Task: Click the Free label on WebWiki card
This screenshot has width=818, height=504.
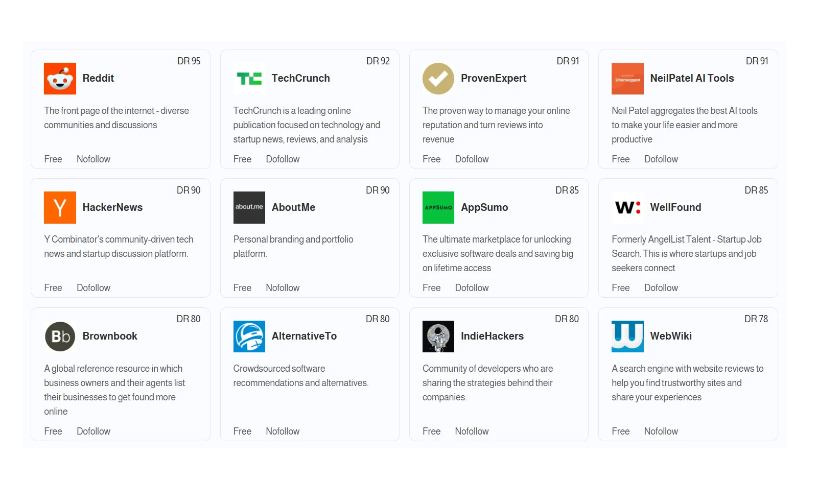Action: tap(621, 431)
